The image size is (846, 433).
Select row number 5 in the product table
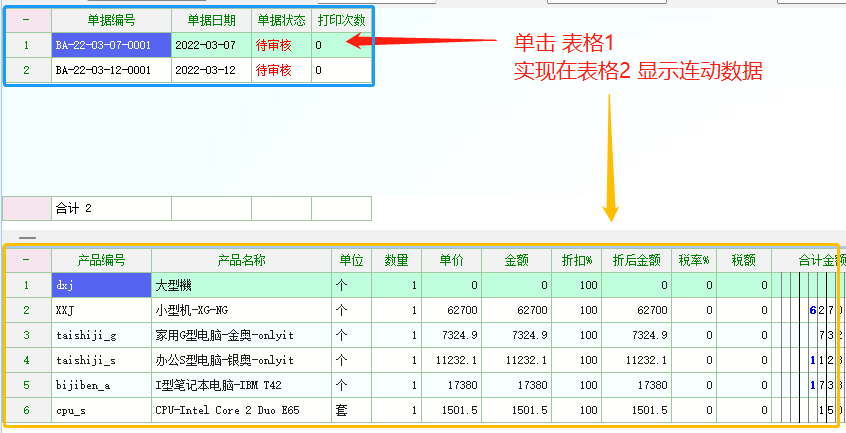pyautogui.click(x=27, y=385)
